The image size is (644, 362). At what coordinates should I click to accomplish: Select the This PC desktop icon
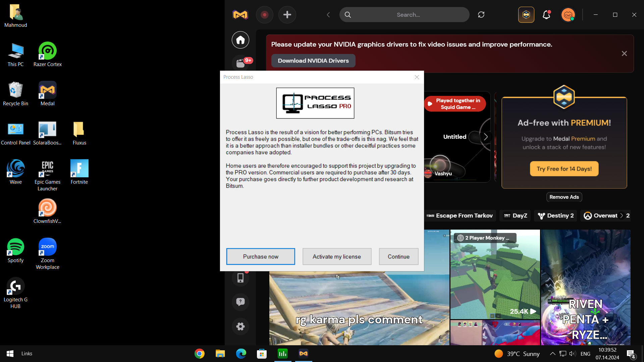tap(16, 54)
